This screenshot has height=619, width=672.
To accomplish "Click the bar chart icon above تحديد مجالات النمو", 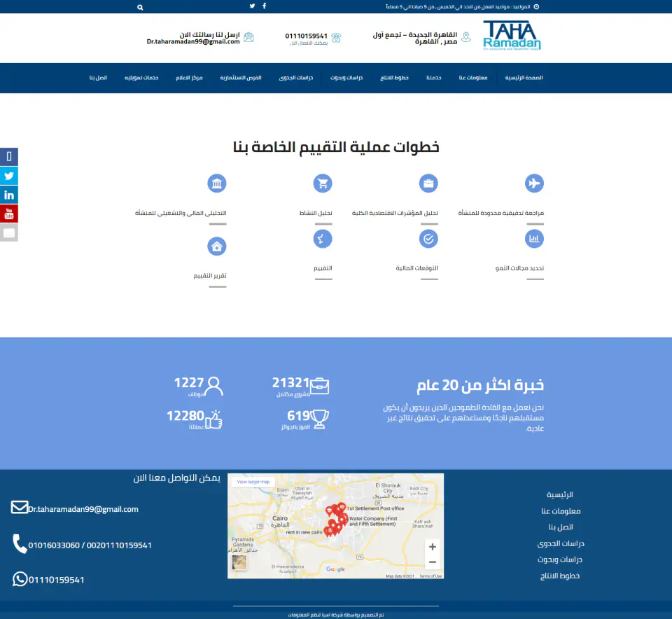I will 534,239.
